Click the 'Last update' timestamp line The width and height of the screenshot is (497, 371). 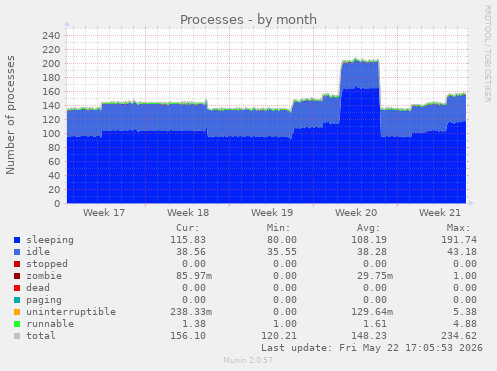point(372,348)
